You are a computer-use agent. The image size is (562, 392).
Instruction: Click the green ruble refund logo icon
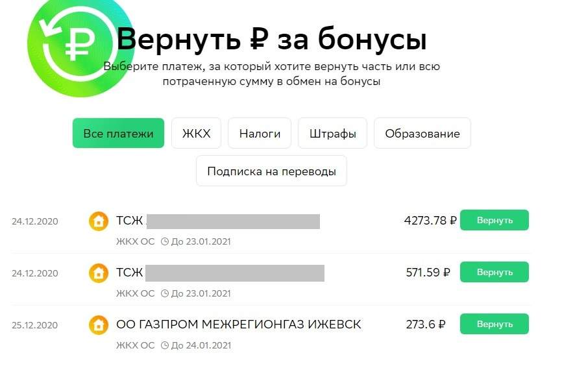80,45
